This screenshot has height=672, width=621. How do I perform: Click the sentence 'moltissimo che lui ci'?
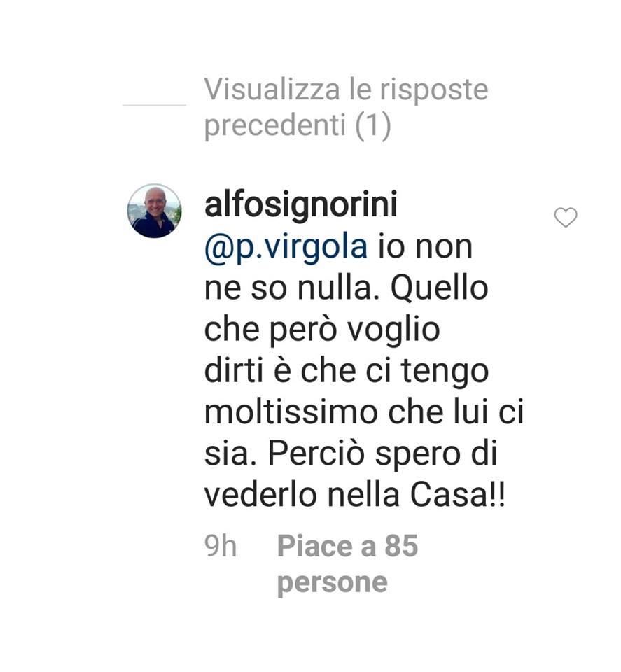(x=364, y=412)
